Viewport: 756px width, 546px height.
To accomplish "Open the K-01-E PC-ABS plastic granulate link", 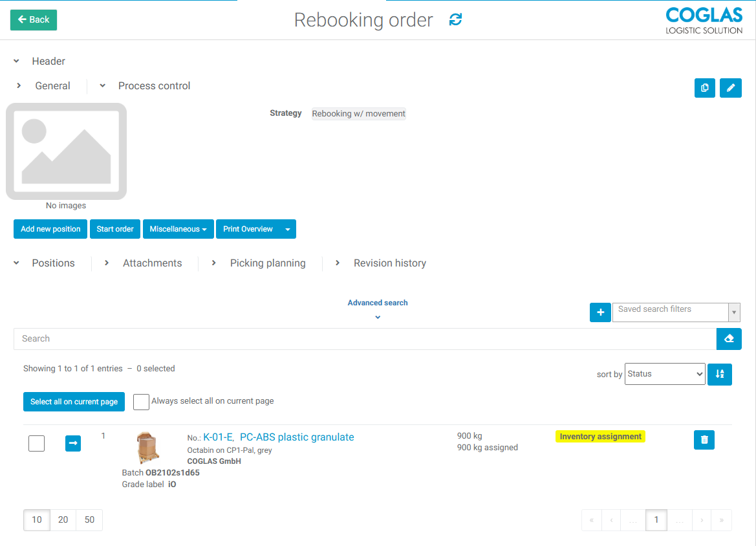I will click(x=278, y=437).
